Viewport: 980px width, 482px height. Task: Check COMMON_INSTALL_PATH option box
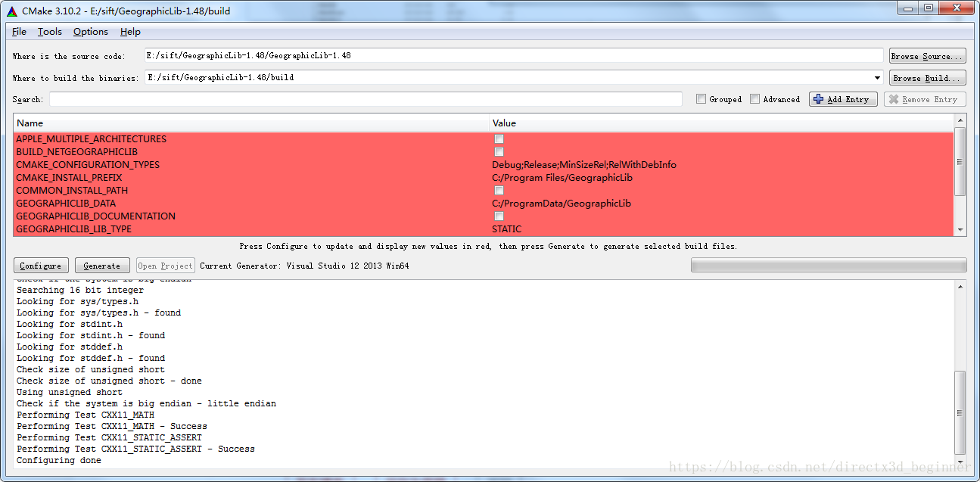pyautogui.click(x=499, y=191)
